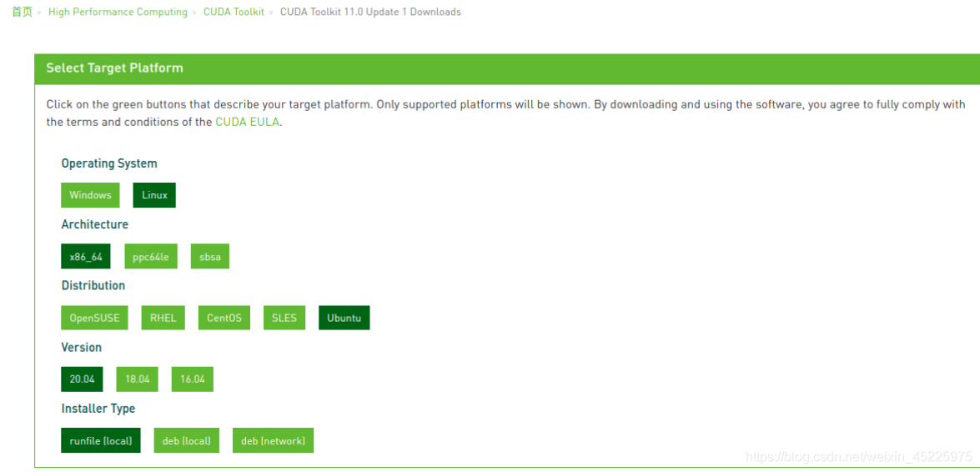Pick OpenSUSE distribution
Image resolution: width=980 pixels, height=472 pixels.
(x=94, y=318)
